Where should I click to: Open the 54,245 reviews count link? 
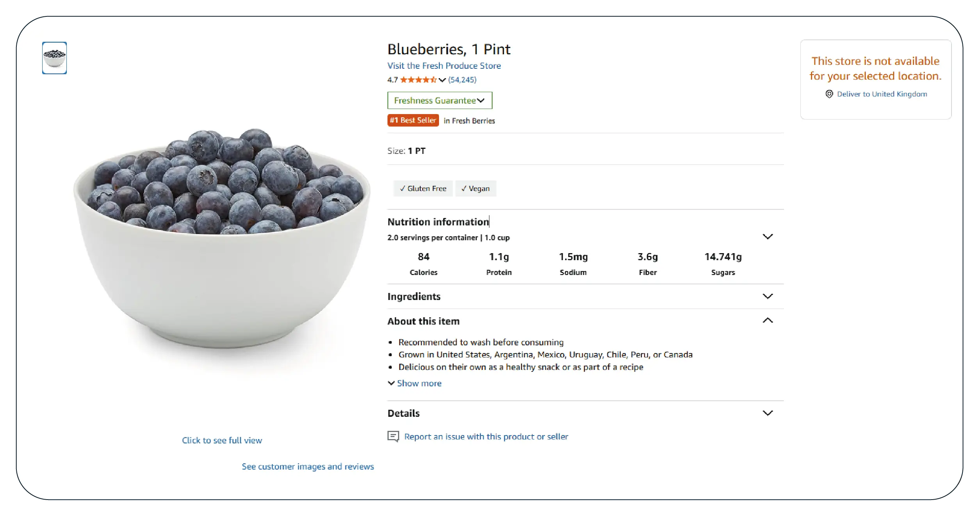462,80
